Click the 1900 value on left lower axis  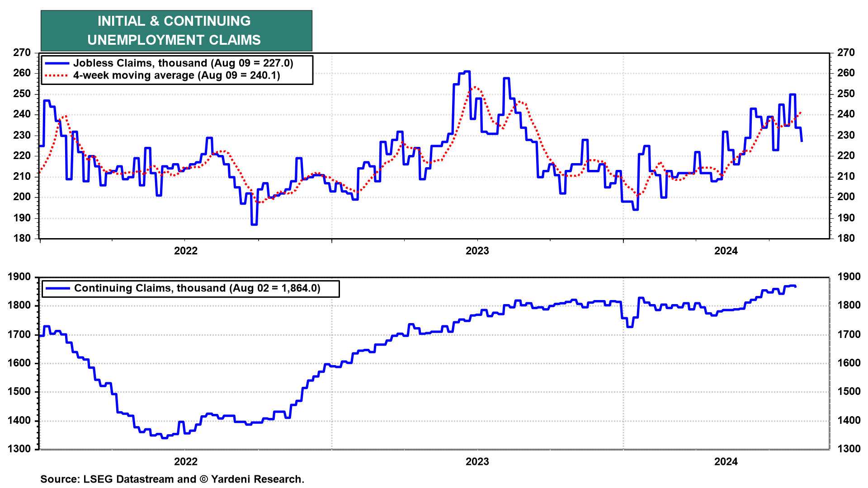(x=19, y=277)
